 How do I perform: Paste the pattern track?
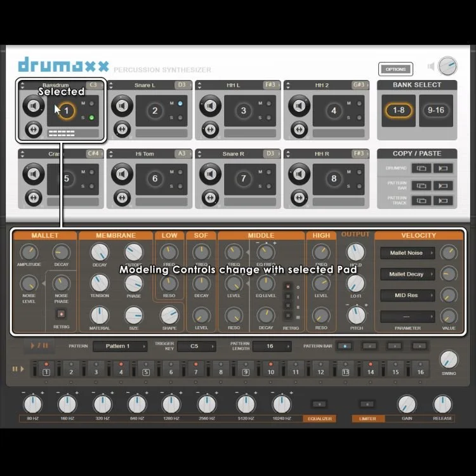443,201
